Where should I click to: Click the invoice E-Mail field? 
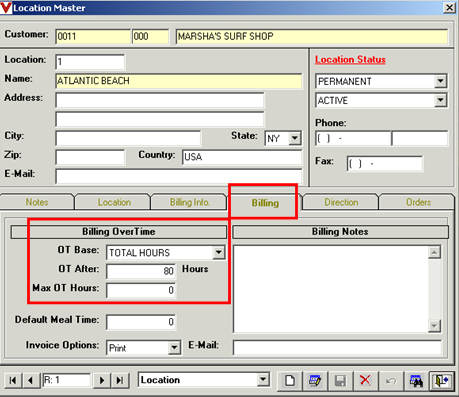[x=337, y=348]
